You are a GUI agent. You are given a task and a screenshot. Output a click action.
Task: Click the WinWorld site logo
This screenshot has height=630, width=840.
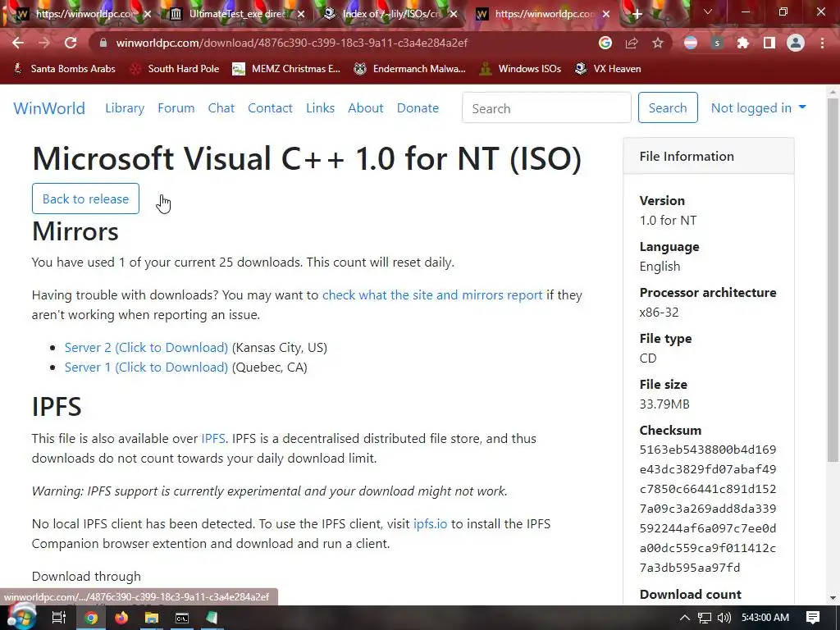click(x=49, y=108)
